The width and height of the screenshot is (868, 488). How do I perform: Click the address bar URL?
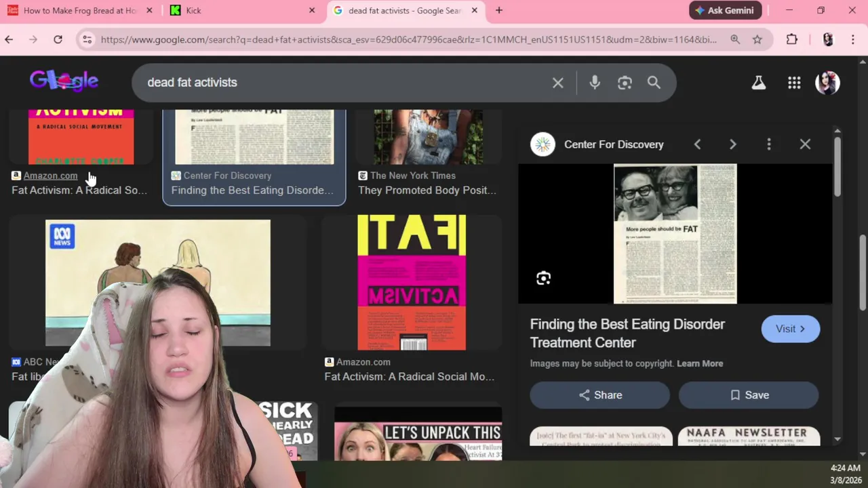tap(408, 39)
